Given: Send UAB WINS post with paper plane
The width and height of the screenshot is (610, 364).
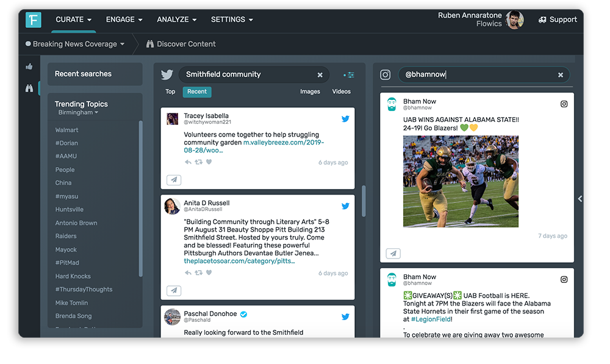Looking at the screenshot, I should pos(393,254).
